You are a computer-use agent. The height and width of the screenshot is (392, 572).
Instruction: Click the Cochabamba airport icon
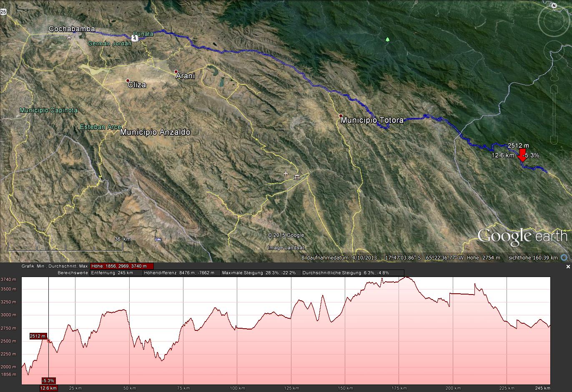pyautogui.click(x=69, y=38)
